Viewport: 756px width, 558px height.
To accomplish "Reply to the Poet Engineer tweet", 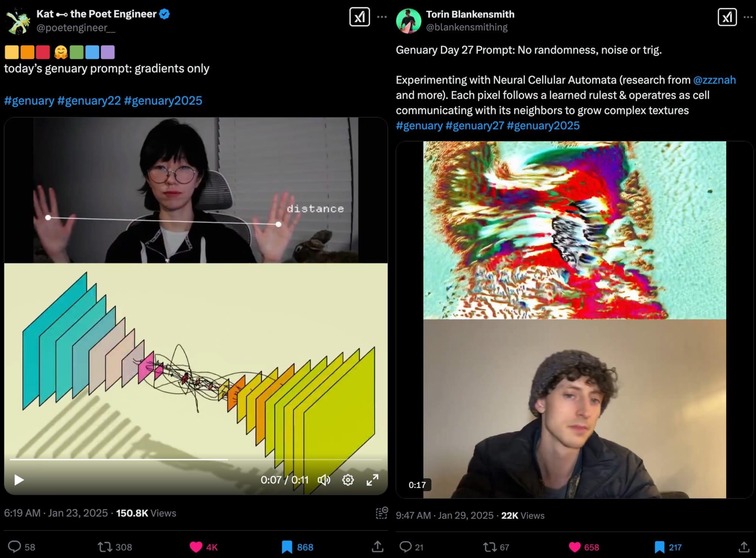I will coord(15,547).
